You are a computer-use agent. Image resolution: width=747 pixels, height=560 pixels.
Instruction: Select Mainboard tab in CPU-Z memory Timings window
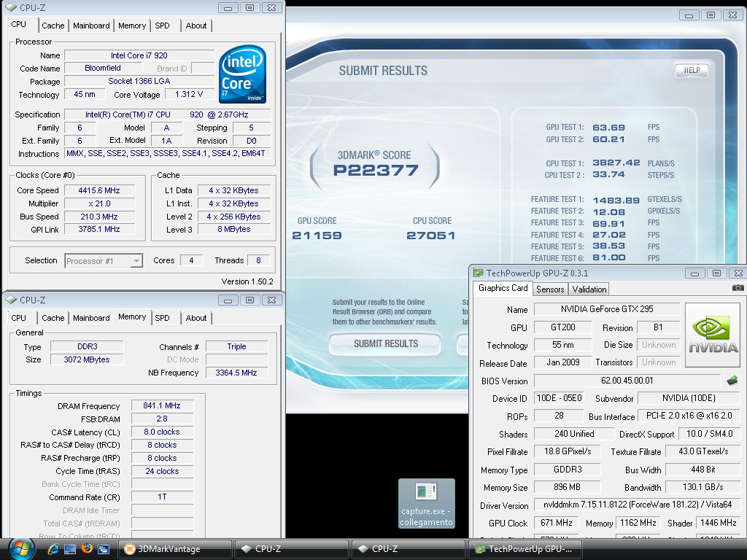91,318
